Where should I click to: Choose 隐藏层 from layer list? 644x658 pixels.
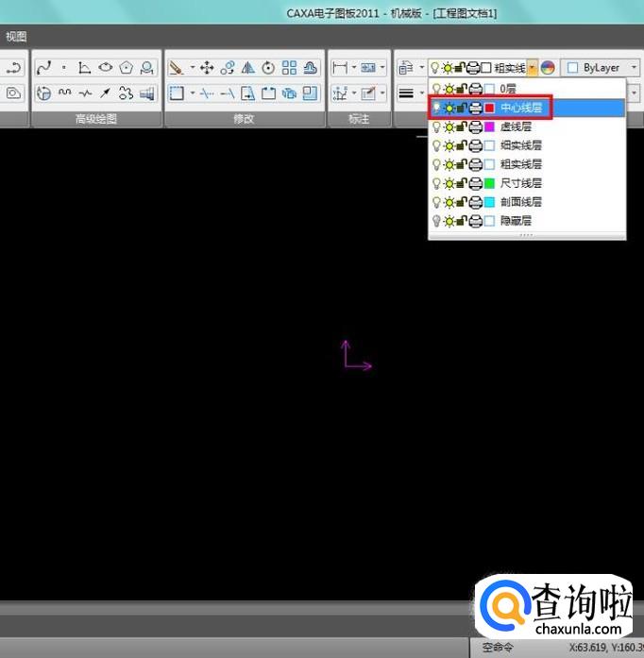tap(527, 221)
